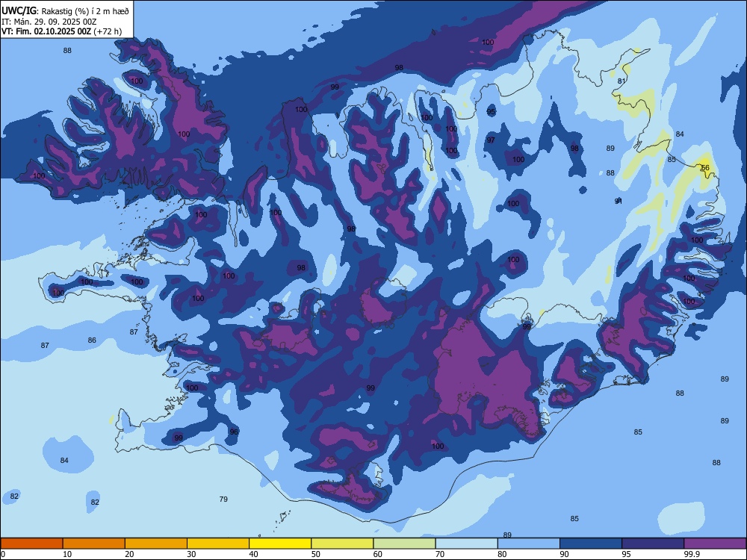Click the 20–30 legend color swatch
Viewport: 747px width, 560px height.
pyautogui.click(x=156, y=544)
